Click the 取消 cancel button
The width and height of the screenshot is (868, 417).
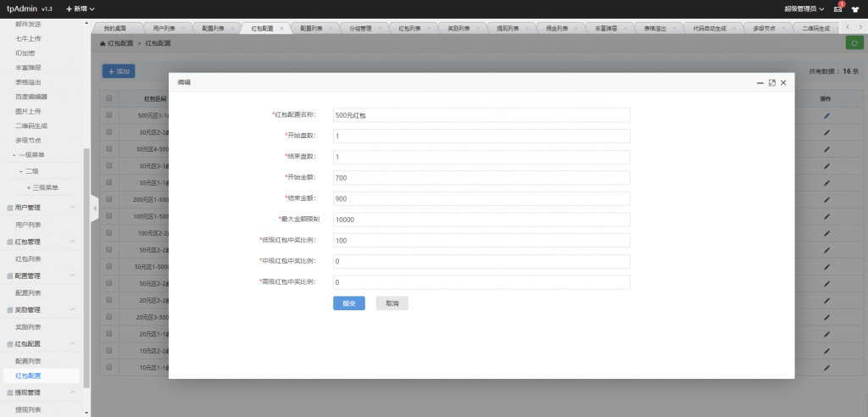tap(392, 303)
